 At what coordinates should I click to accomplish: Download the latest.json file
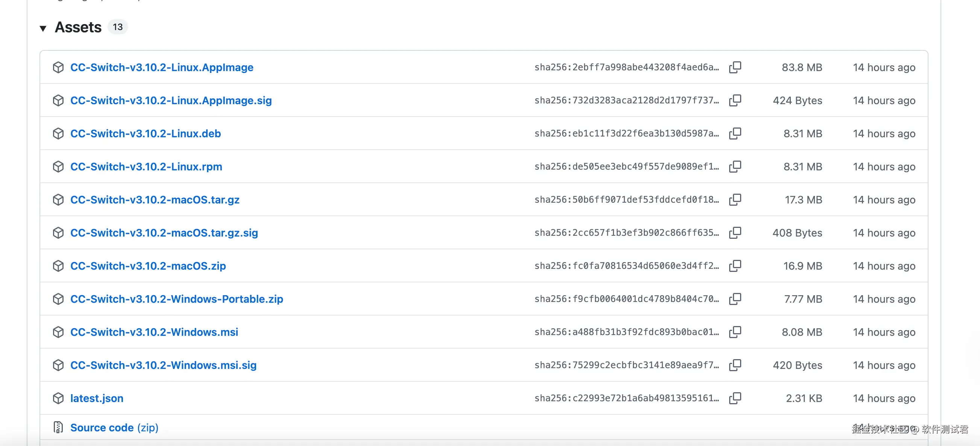(97, 399)
